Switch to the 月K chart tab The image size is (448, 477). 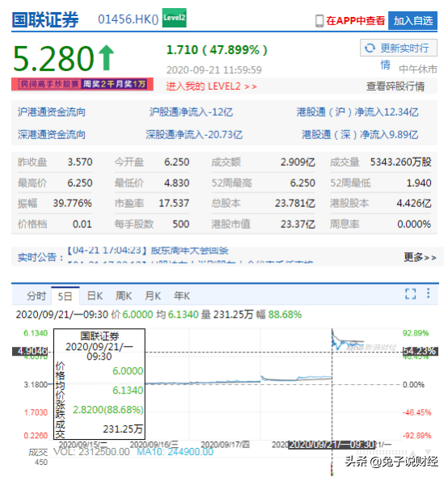click(x=153, y=296)
